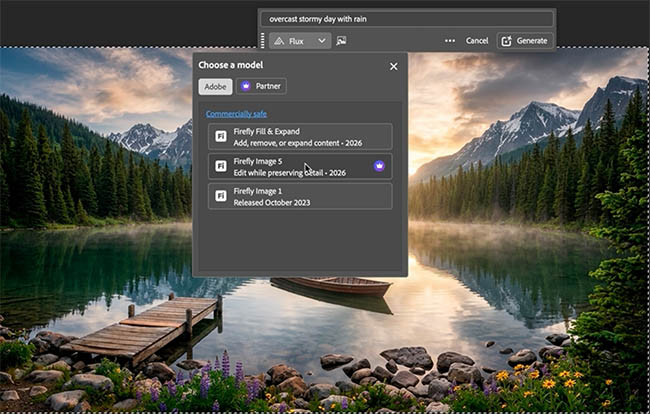Click the premium crown badge on Firefly Image 5
This screenshot has height=414, width=650.
click(x=379, y=166)
